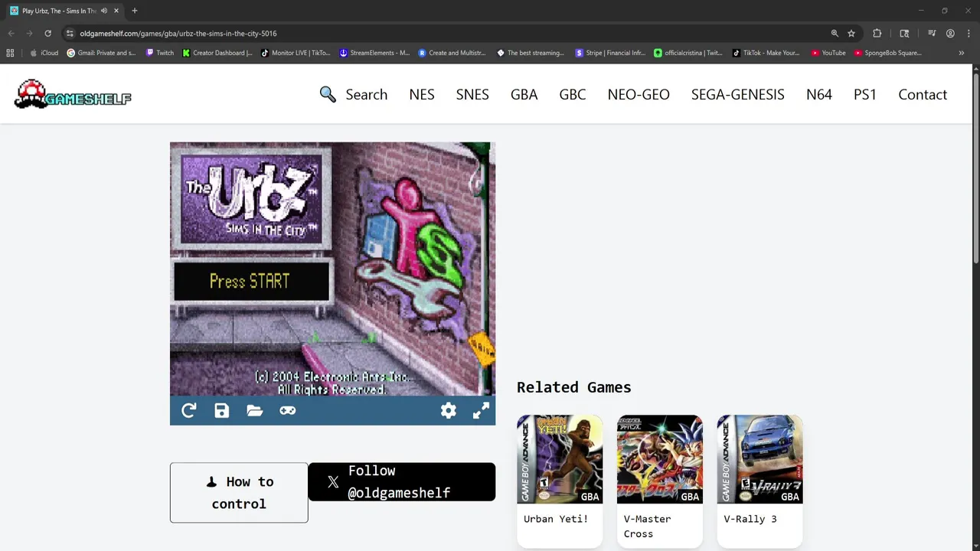Screen dimensions: 980x551
Task: Open the Gmail bookmark
Action: tap(102, 53)
